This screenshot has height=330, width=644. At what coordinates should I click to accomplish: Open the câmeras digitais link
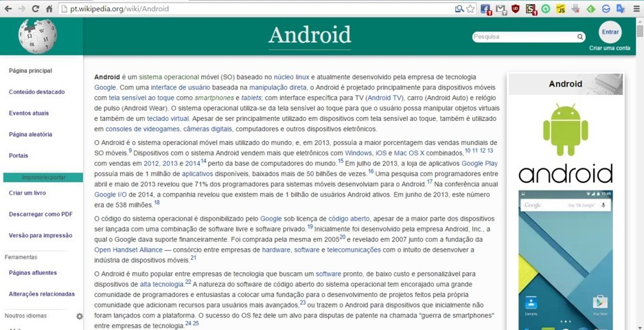[208, 129]
